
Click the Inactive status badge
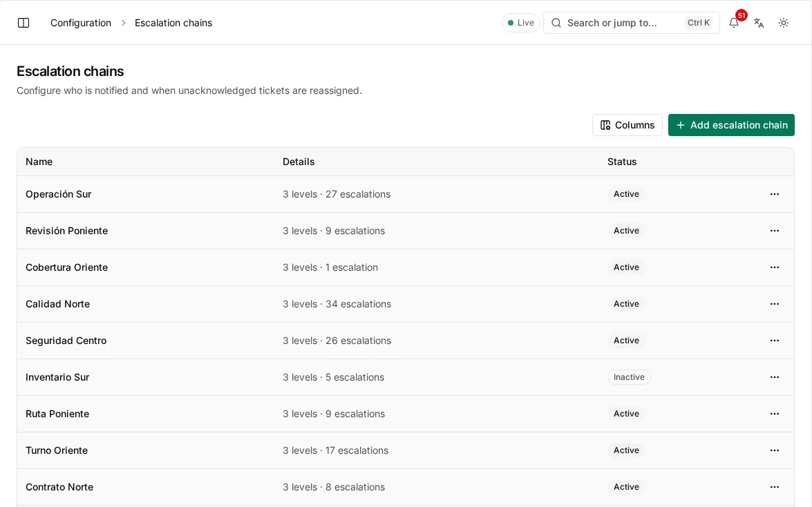point(629,377)
